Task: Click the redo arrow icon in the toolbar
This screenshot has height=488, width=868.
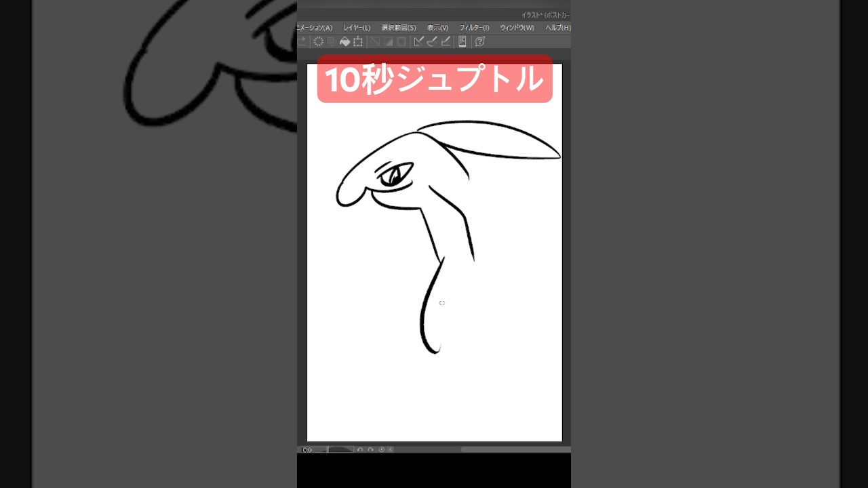Action: (x=302, y=41)
